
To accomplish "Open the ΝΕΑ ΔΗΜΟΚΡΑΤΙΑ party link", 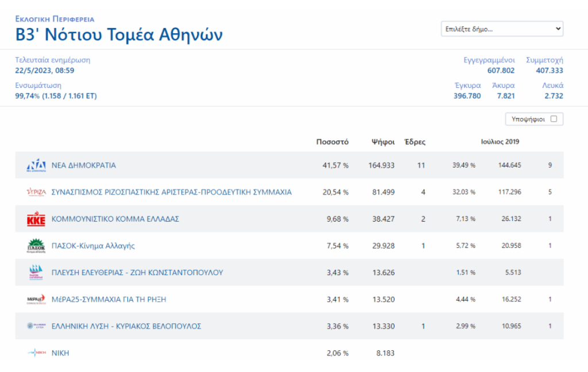I will pos(84,165).
